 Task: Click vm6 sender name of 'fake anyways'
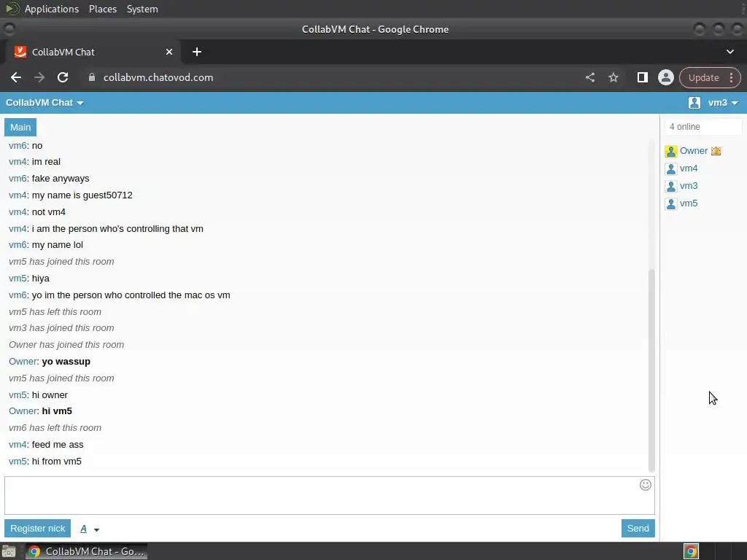(x=18, y=179)
